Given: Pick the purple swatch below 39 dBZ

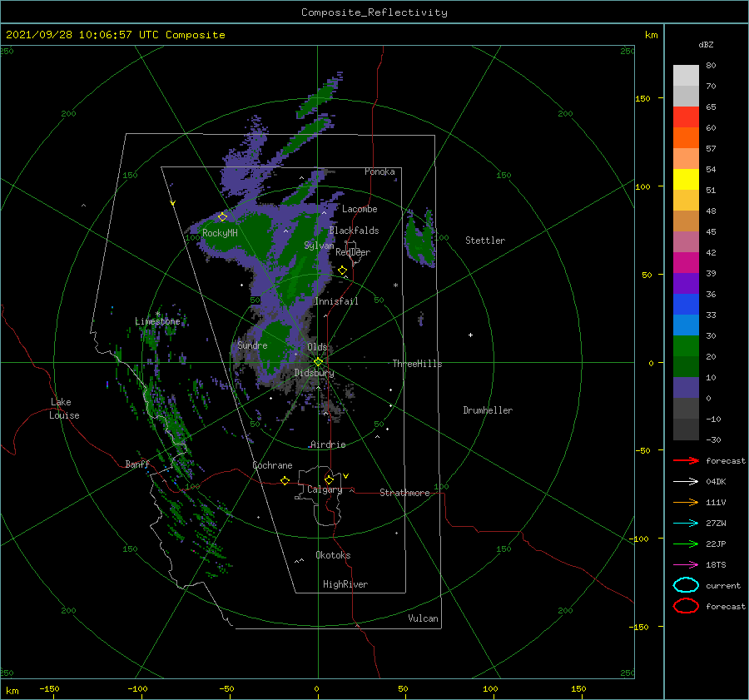Looking at the screenshot, I should [x=686, y=283].
